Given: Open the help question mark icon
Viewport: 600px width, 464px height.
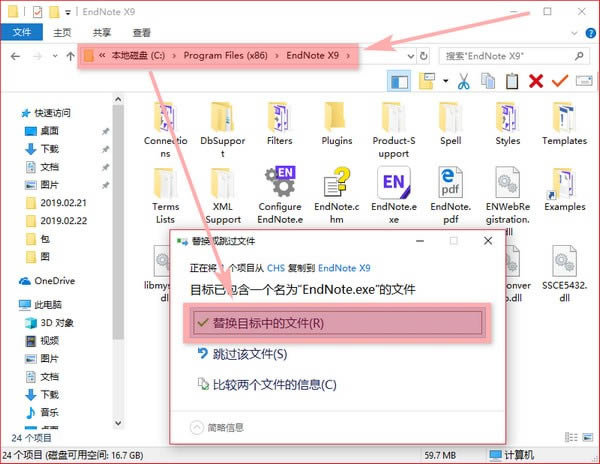Looking at the screenshot, I should click(590, 33).
